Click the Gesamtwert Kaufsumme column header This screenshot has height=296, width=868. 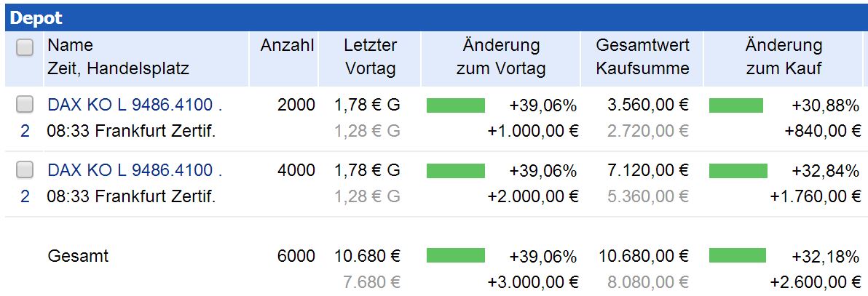point(642,57)
